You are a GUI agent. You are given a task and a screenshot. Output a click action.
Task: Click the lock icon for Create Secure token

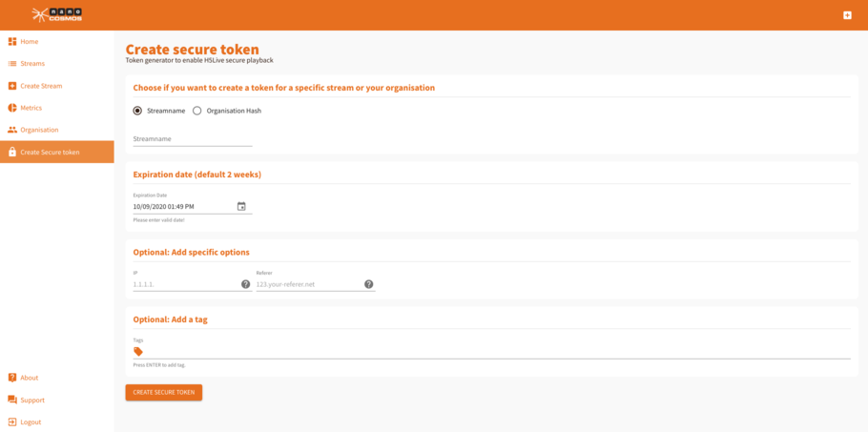pos(12,153)
